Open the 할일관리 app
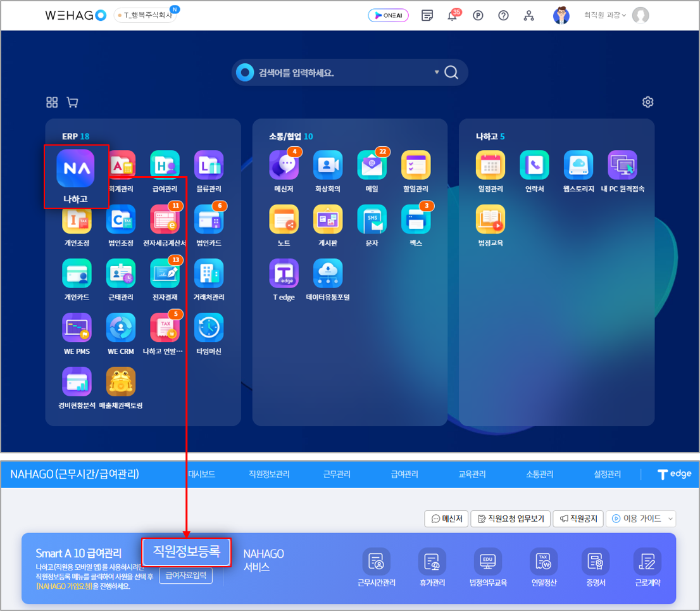The width and height of the screenshot is (700, 611). [416, 165]
